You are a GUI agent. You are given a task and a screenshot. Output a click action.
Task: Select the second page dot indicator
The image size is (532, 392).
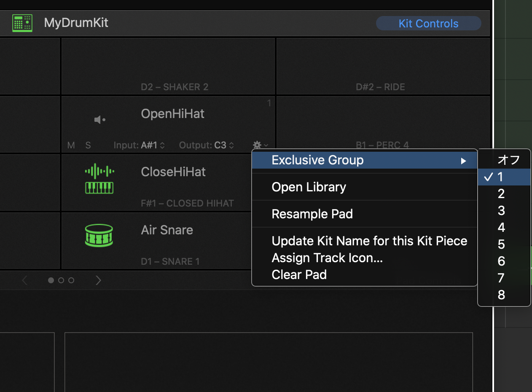[x=61, y=280]
